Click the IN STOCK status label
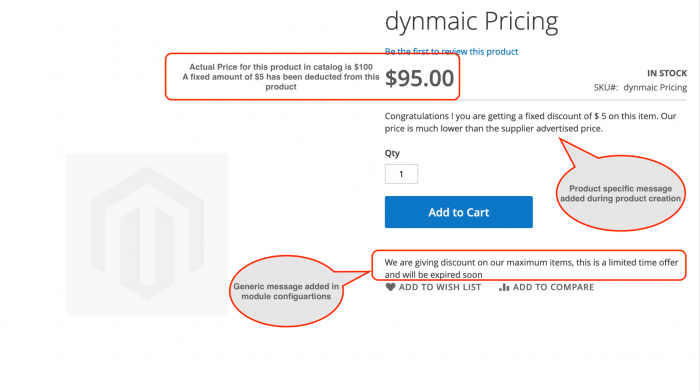 tap(667, 73)
